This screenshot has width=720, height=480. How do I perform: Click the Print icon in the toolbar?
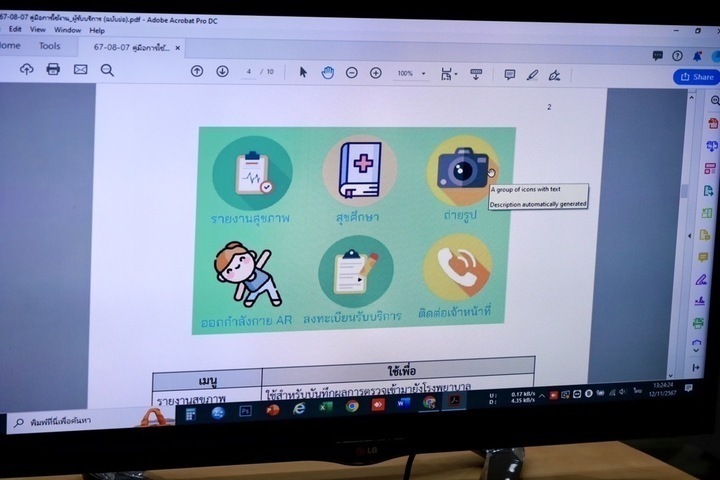pos(53,69)
